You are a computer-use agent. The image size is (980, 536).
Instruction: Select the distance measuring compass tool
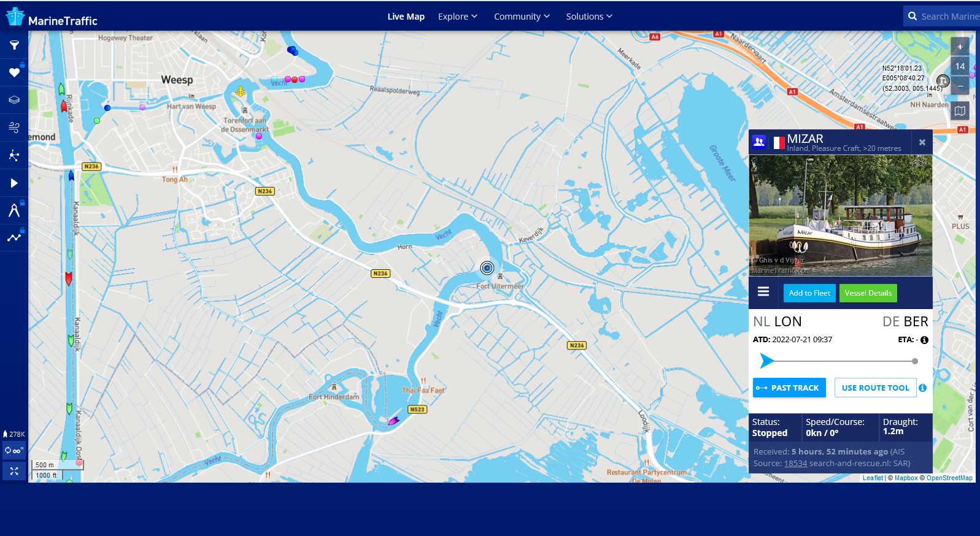click(14, 210)
